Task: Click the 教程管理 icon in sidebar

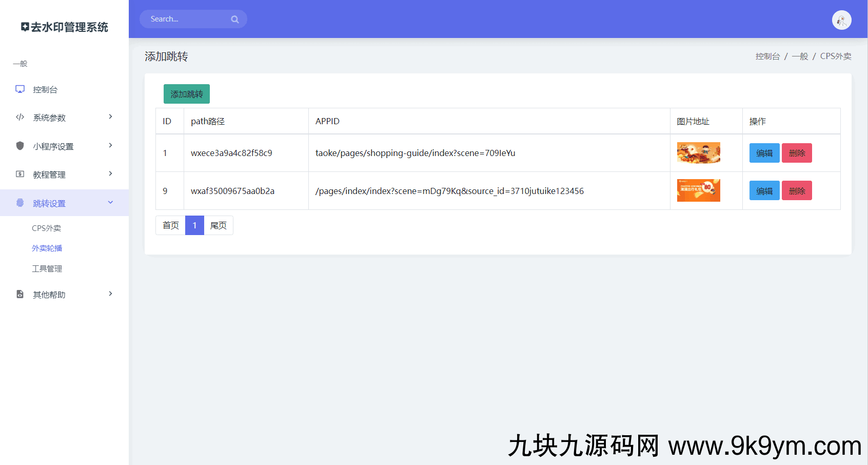Action: (20, 174)
